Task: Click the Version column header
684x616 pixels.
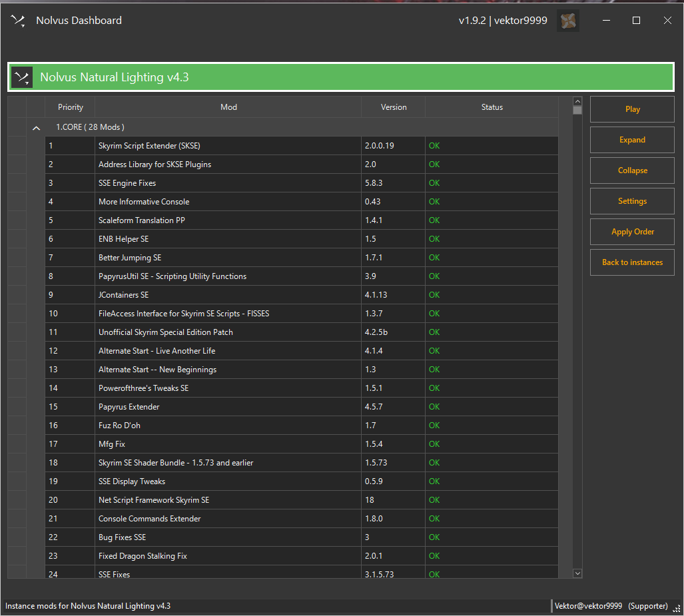Action: coord(394,107)
